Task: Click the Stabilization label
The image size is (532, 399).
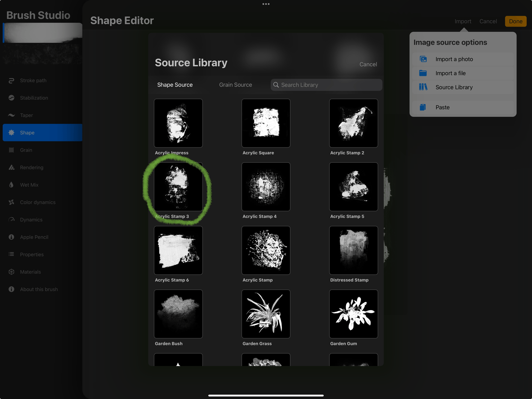Action: pyautogui.click(x=34, y=98)
